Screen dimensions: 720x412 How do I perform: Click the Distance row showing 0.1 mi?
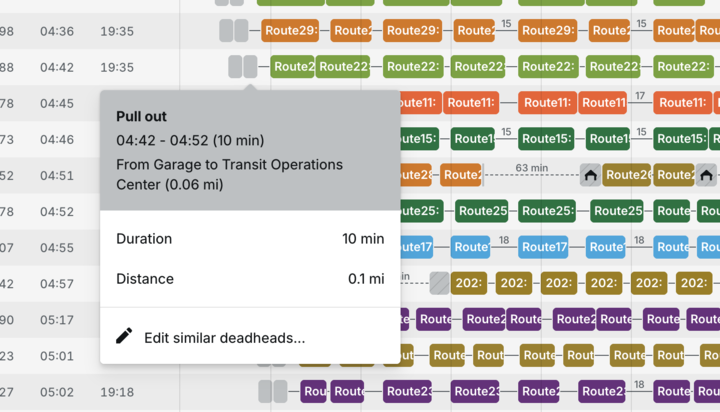click(250, 279)
